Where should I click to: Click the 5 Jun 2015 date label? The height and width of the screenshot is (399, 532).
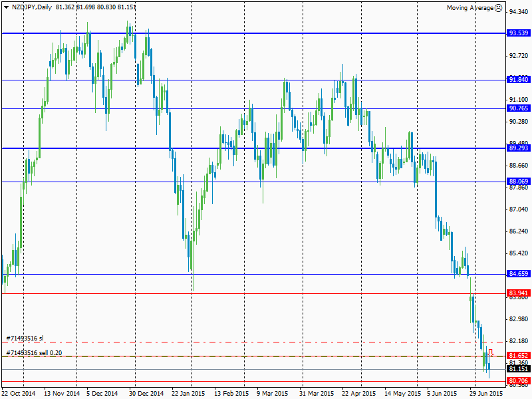point(442,394)
